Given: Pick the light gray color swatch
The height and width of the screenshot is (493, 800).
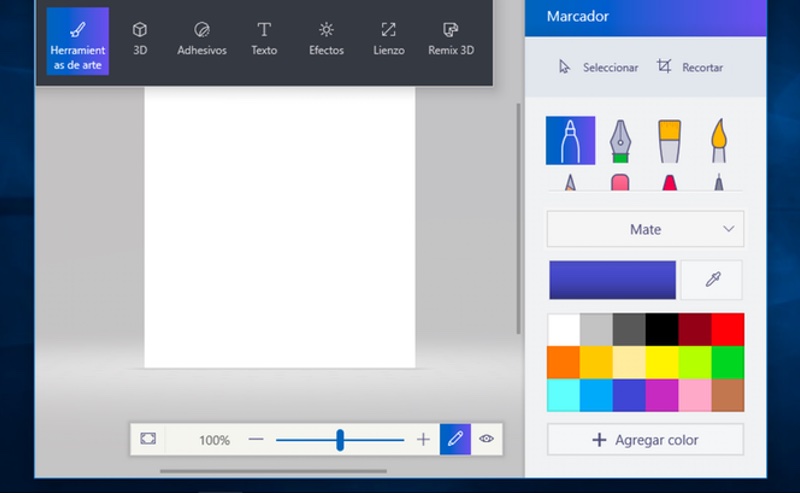Looking at the screenshot, I should pyautogui.click(x=596, y=330).
